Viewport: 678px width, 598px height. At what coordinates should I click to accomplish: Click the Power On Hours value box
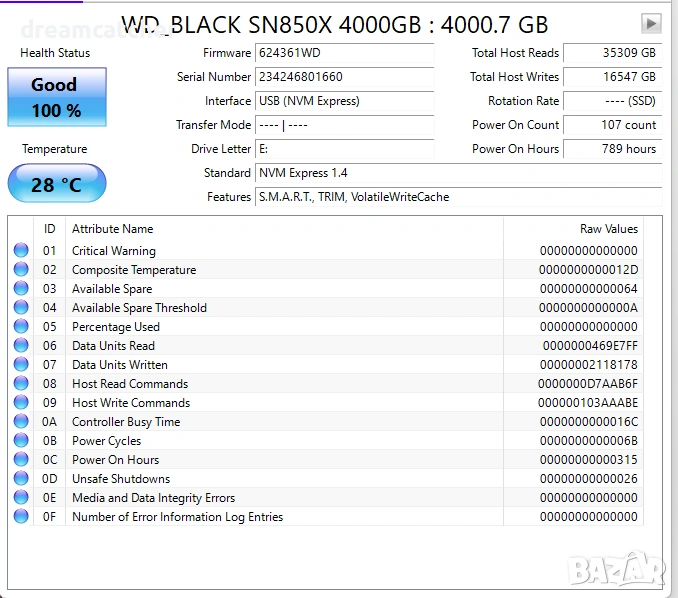point(611,149)
